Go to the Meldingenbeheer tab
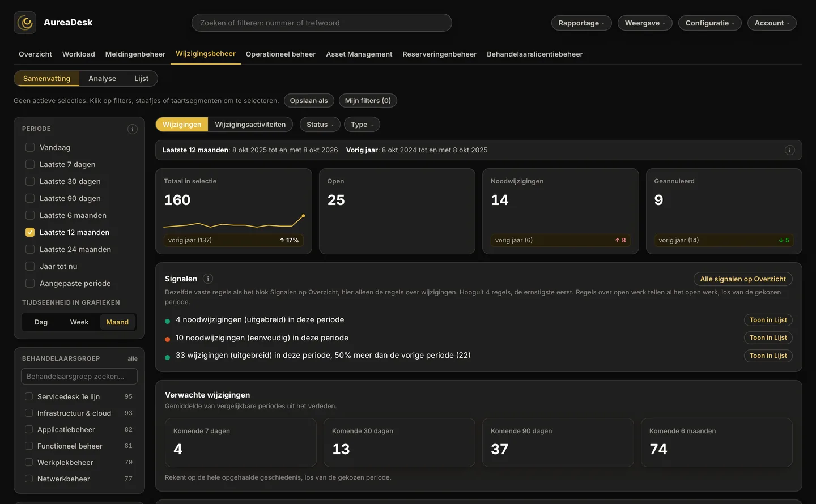This screenshot has height=504, width=816. point(135,54)
